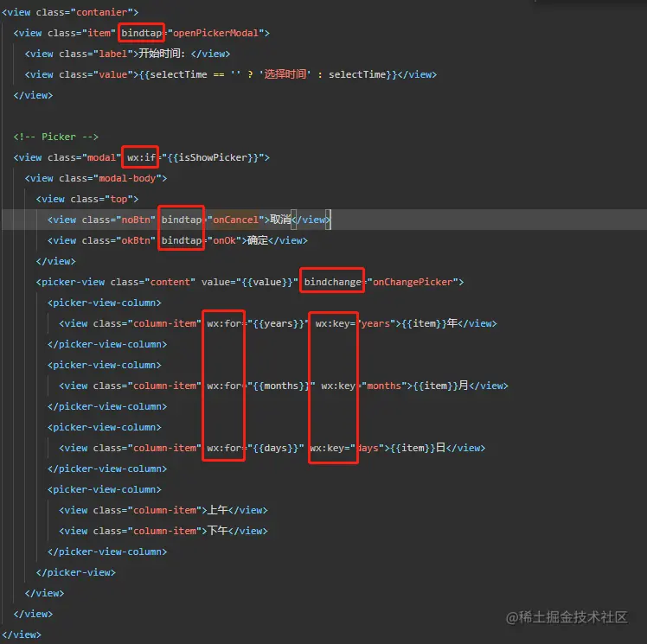
Task: Click the text "上午" in column-item
Action: (217, 510)
